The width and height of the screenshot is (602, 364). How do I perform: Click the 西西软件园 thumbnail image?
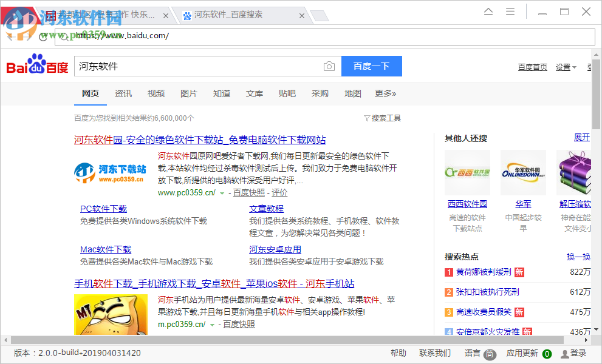coord(467,173)
